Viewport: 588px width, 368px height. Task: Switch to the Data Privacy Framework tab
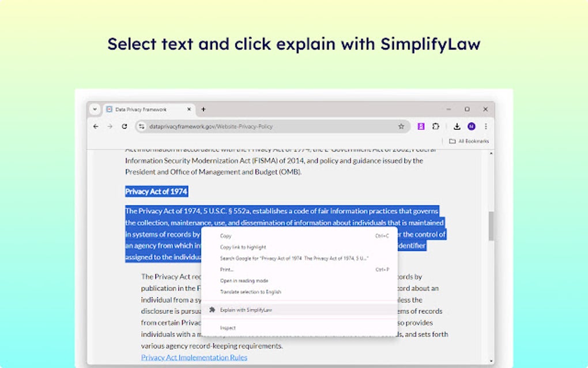point(142,109)
